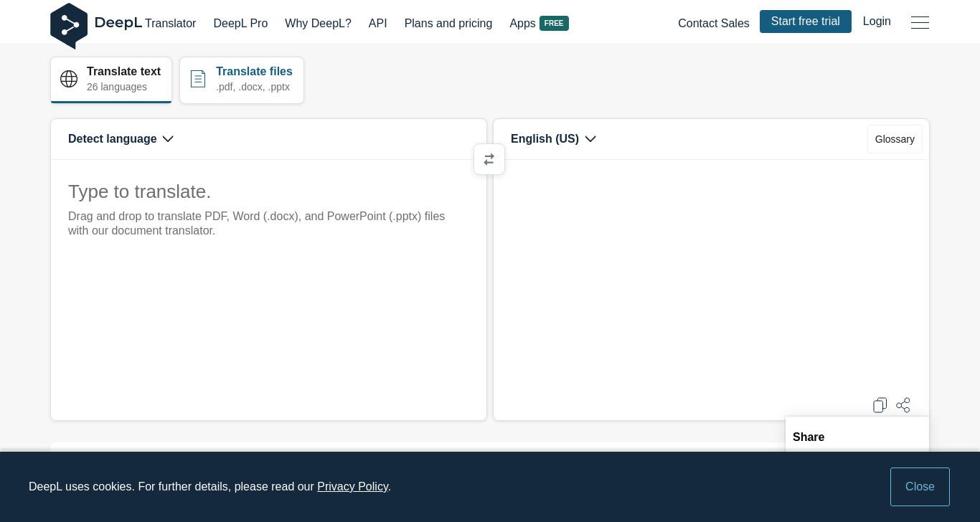Click the Contact Sales link
980x522 pixels.
coord(713,24)
